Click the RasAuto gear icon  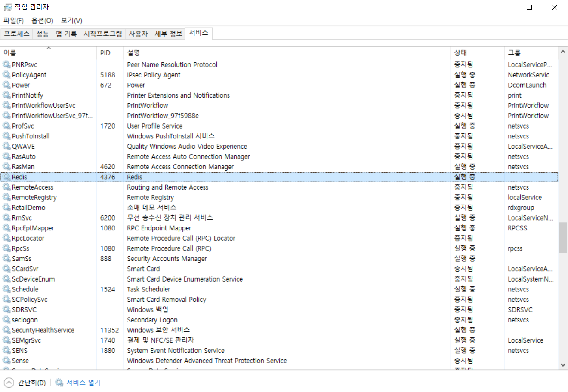click(x=6, y=156)
